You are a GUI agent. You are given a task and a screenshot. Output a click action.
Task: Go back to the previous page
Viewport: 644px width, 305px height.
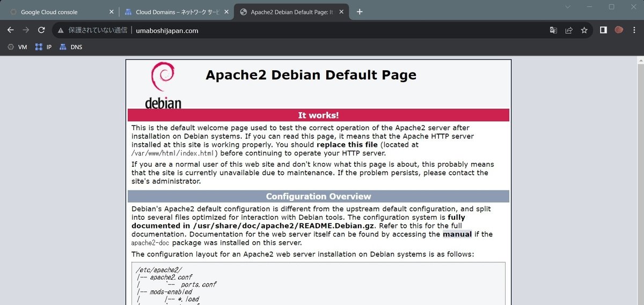(x=10, y=30)
